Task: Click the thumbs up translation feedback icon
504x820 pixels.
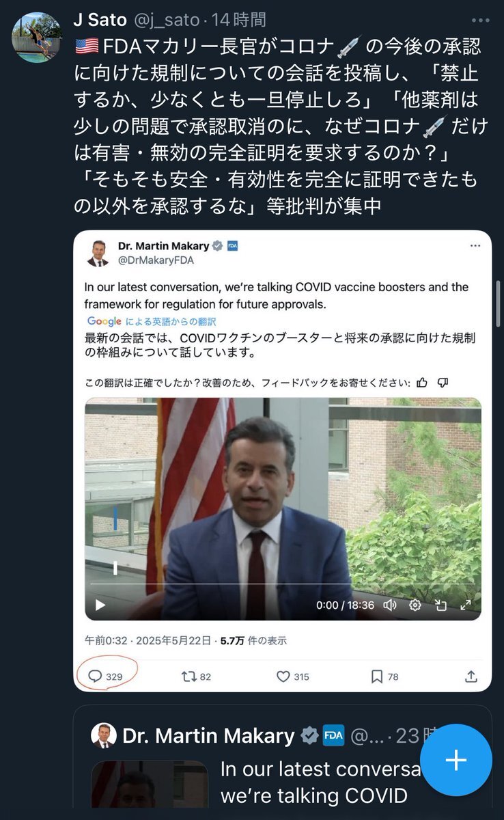Action: pos(422,382)
